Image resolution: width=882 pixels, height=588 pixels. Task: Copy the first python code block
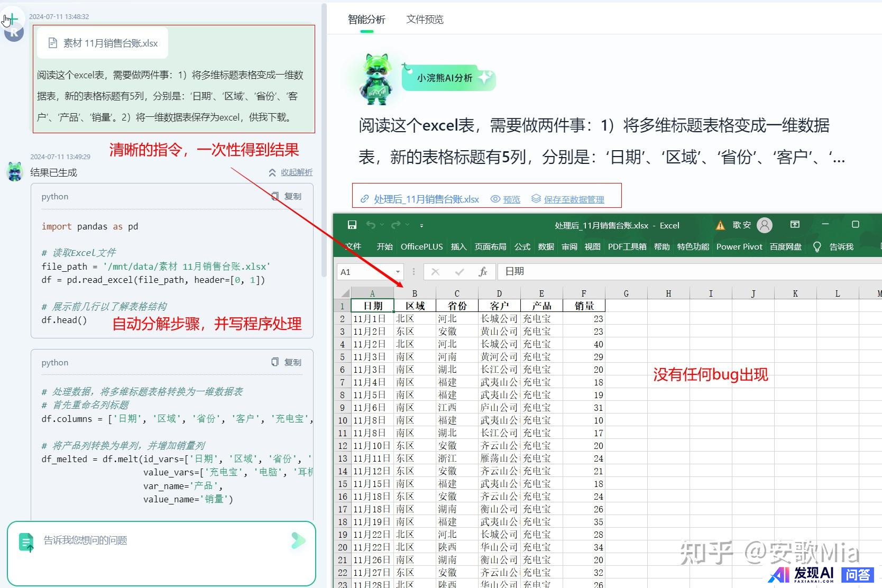pos(287,196)
